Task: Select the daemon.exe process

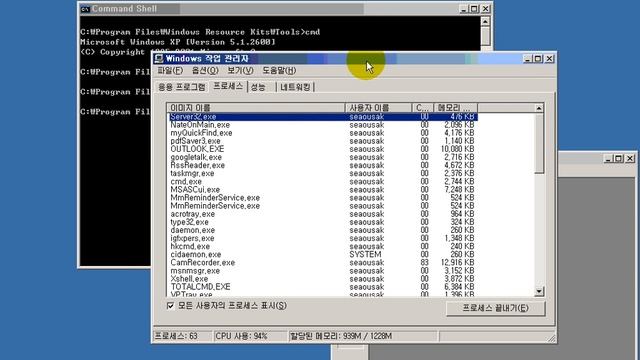Action: [x=193, y=230]
